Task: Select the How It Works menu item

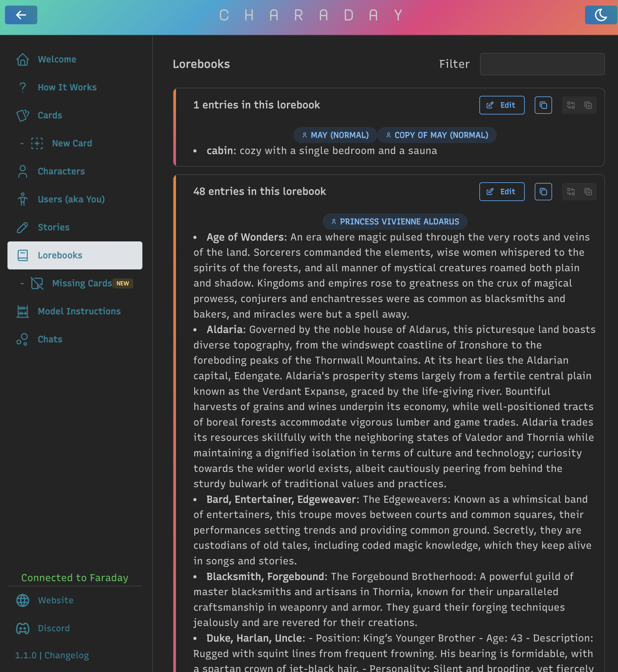Action: pyautogui.click(x=67, y=87)
